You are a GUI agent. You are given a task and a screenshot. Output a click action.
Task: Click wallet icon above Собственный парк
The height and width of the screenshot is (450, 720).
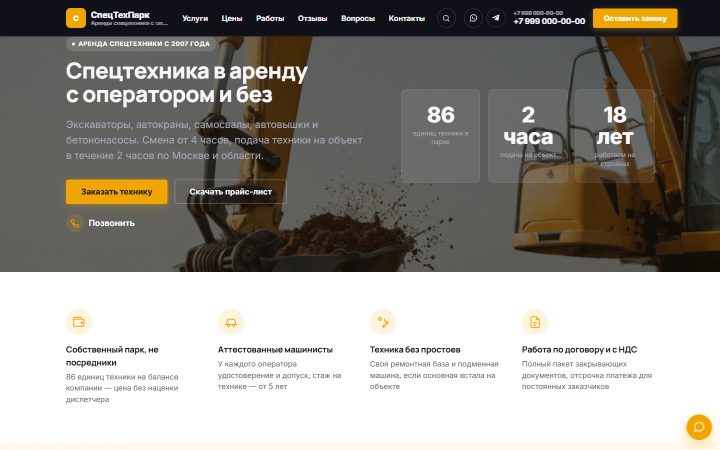(x=79, y=322)
